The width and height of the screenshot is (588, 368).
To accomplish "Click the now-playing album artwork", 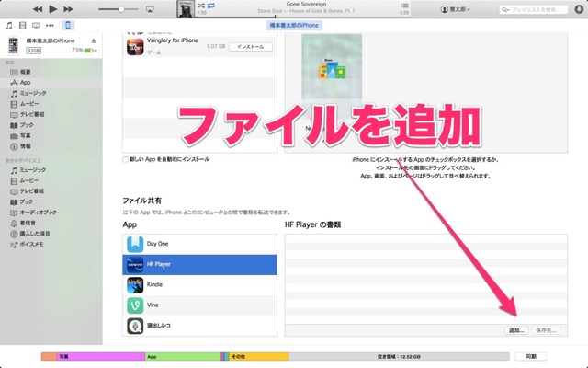I will [186, 9].
